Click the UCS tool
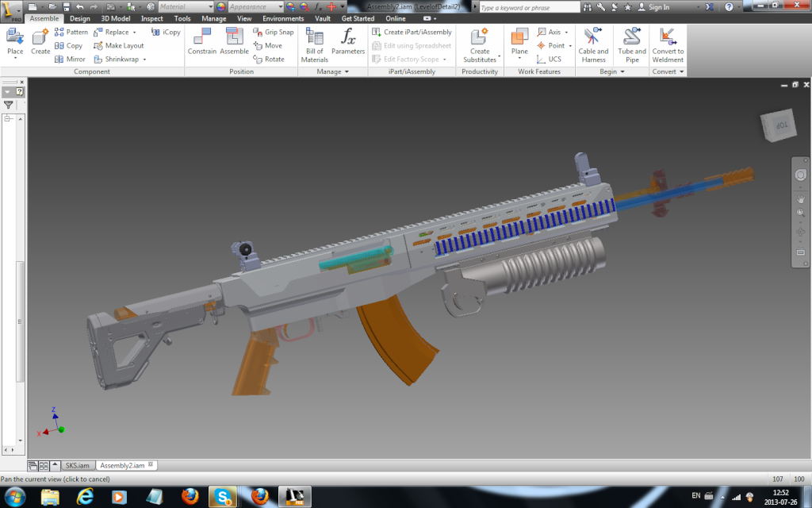812x508 pixels. 549,59
